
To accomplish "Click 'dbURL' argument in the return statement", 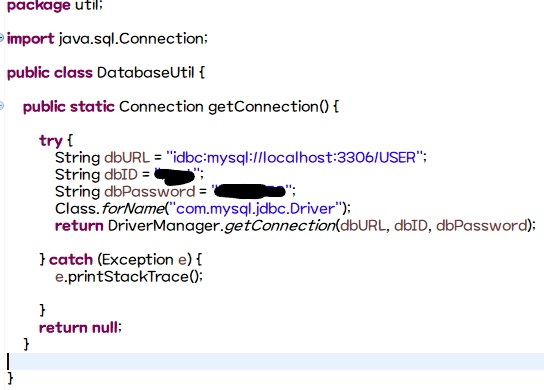I will [363, 226].
